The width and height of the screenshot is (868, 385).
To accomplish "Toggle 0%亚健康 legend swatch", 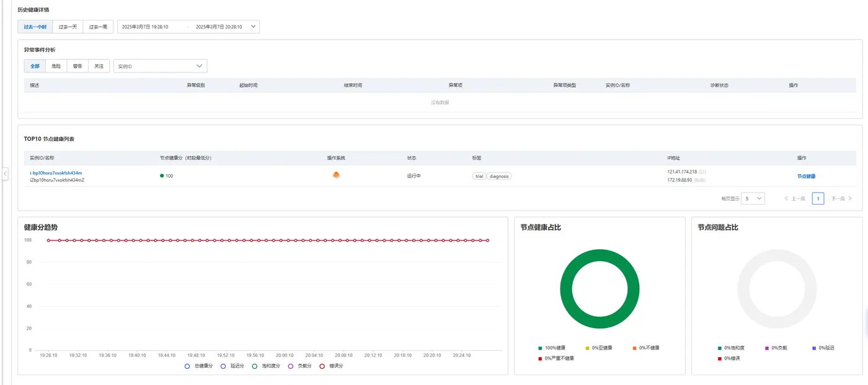I will (x=587, y=348).
